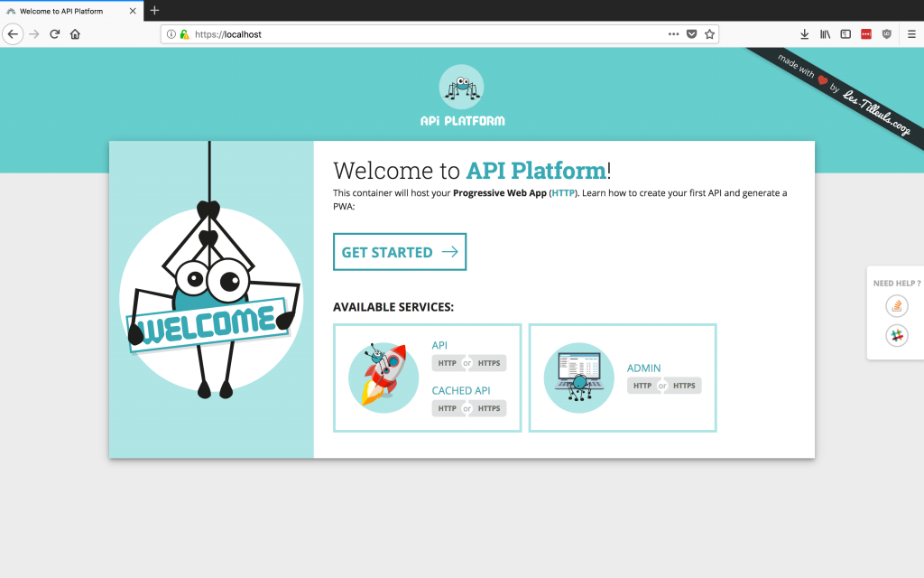Open the page actions ellipsis dropdown

point(672,33)
